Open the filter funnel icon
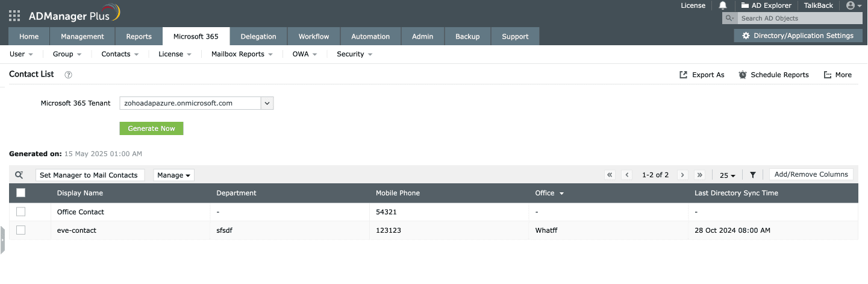Screen dimensions: 868x284 [x=753, y=175]
